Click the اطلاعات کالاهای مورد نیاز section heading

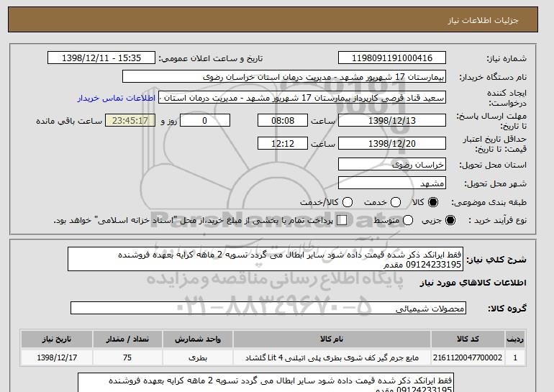[473, 283]
